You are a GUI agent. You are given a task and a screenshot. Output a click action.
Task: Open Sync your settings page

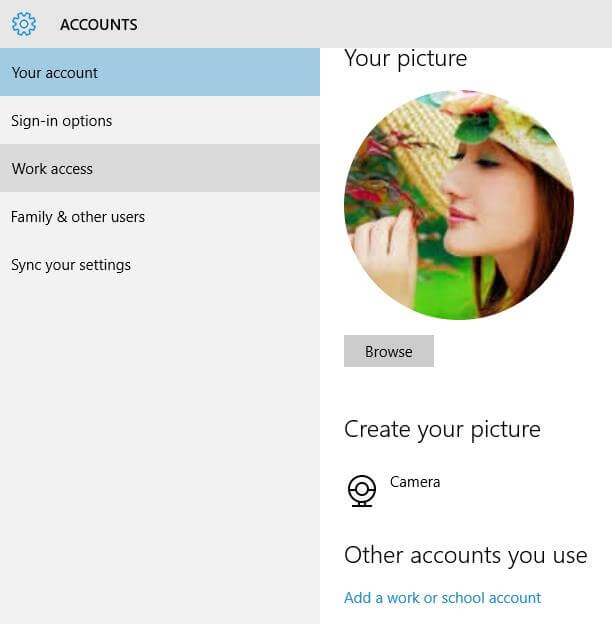point(160,265)
